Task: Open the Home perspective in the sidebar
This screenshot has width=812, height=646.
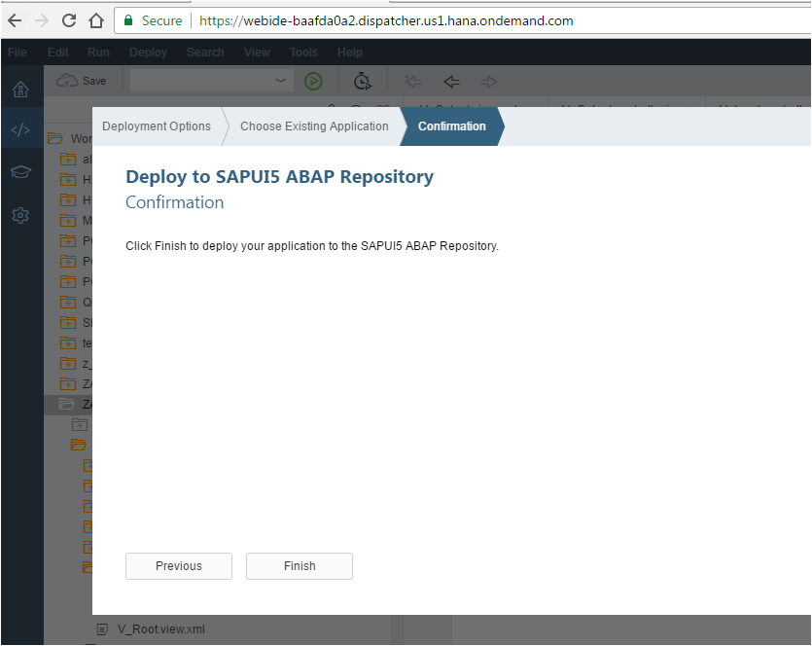Action: 20,90
